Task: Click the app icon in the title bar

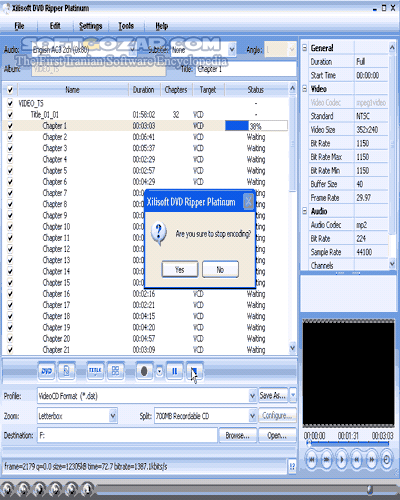Action: 6,8
